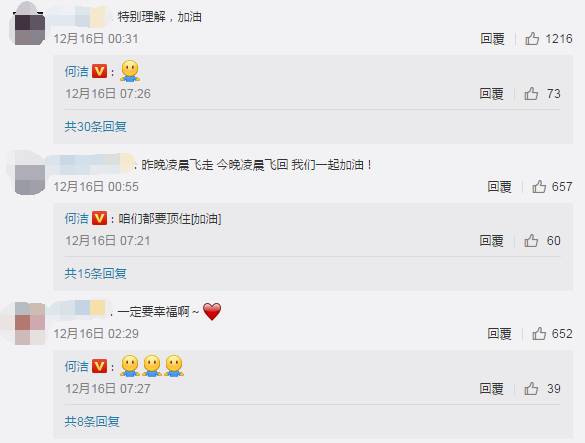Reply to 何洁's 07:21 message
The image size is (585, 443).
492,240
